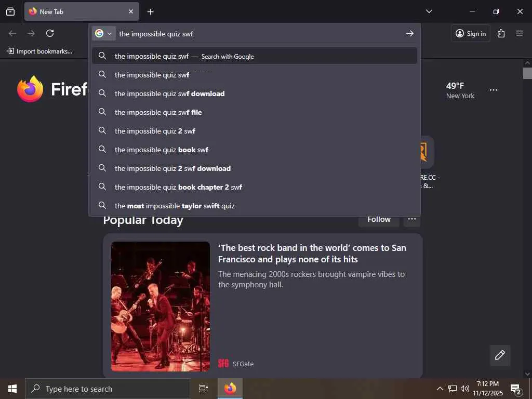Image resolution: width=532 pixels, height=399 pixels.
Task: Select the New Tab tab
Action: (x=82, y=11)
